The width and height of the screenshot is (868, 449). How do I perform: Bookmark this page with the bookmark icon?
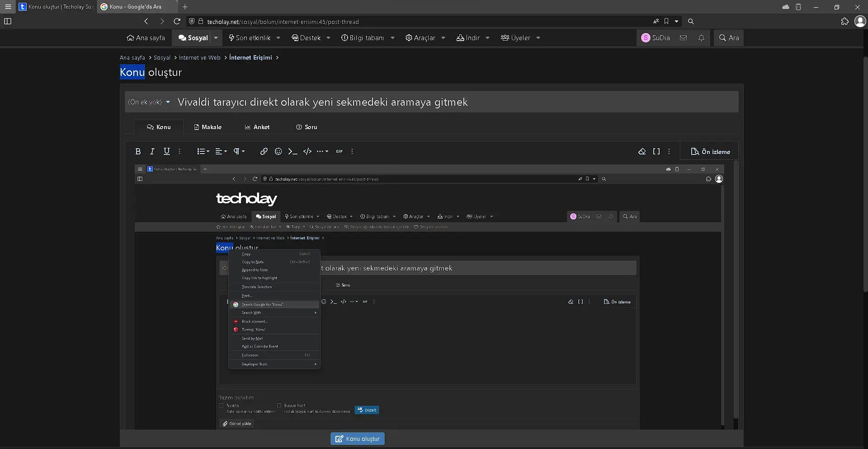click(x=666, y=21)
